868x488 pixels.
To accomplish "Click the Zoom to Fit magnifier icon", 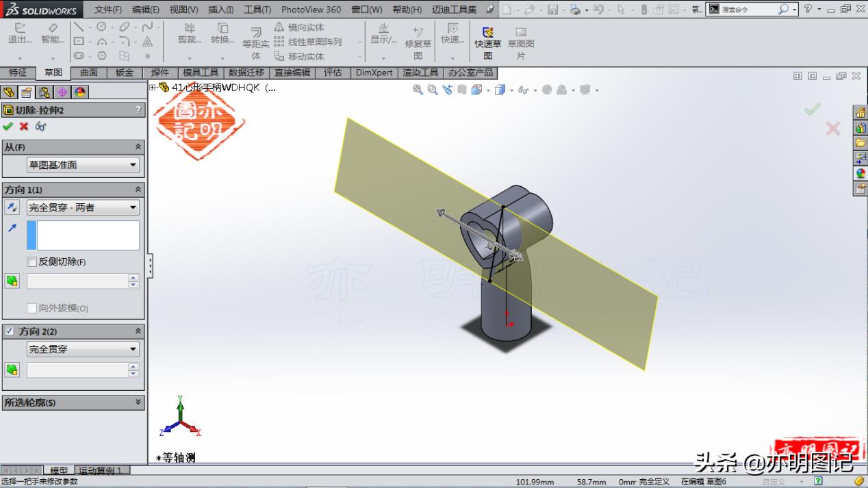I will click(418, 90).
